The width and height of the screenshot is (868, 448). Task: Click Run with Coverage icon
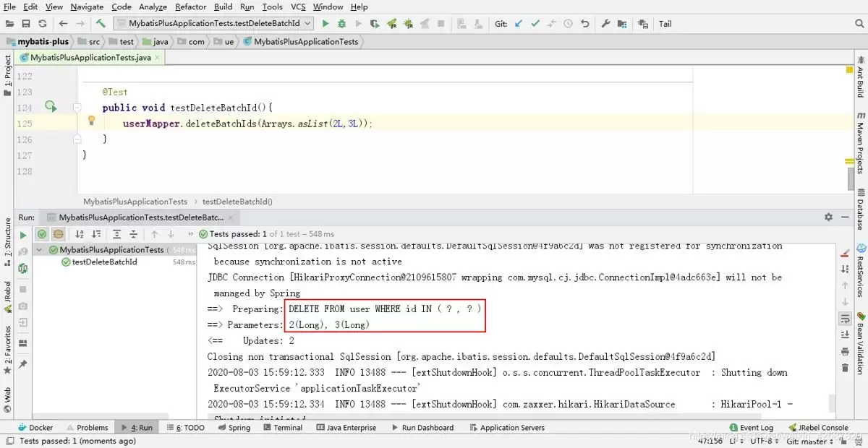coord(374,24)
